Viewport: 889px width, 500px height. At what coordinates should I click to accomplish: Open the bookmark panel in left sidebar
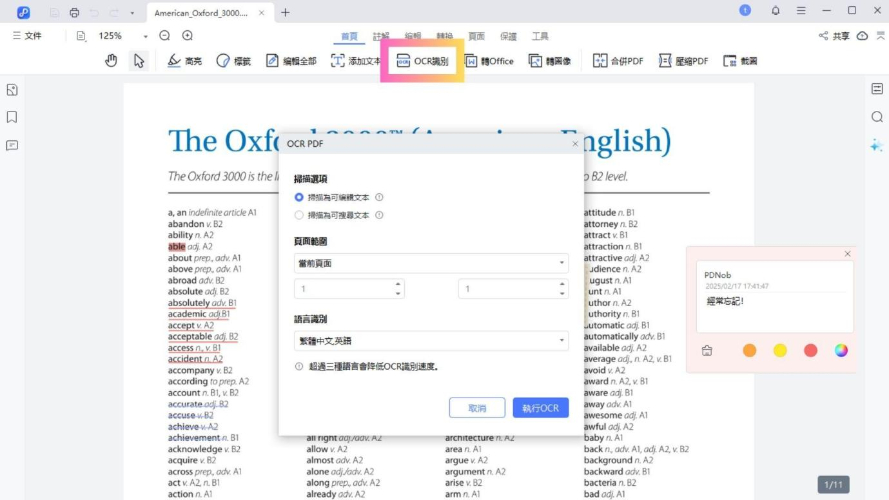coord(12,117)
